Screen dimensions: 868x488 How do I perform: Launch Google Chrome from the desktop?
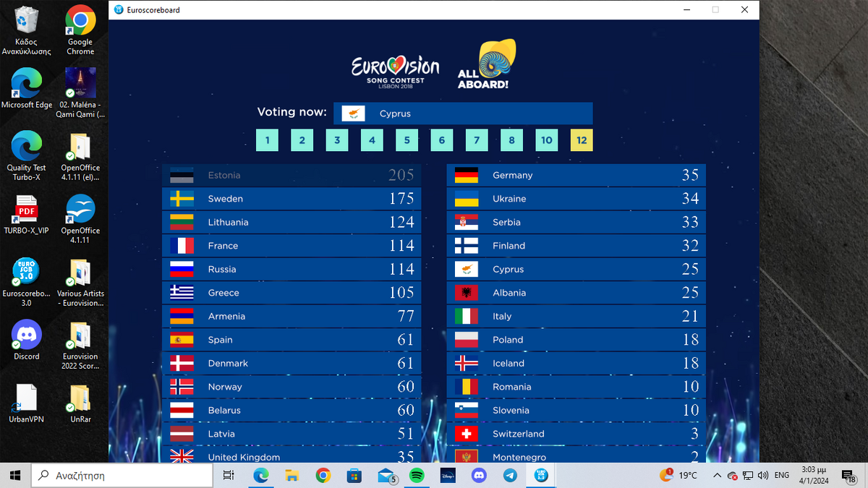(x=80, y=30)
